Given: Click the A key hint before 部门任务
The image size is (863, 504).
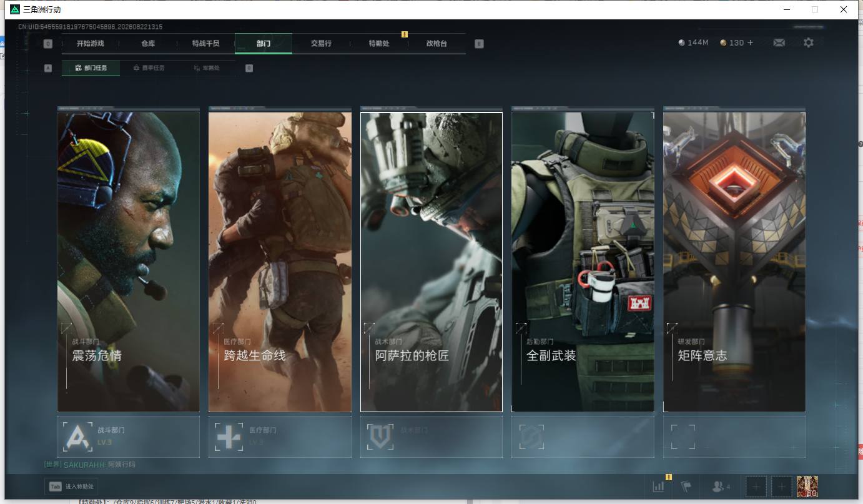Looking at the screenshot, I should (x=48, y=68).
